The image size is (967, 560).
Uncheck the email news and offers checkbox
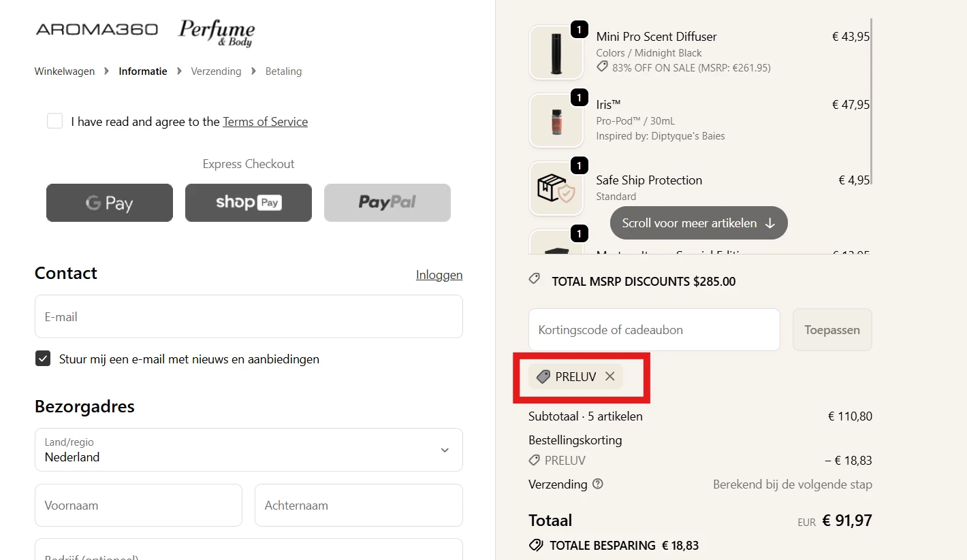[x=43, y=359]
